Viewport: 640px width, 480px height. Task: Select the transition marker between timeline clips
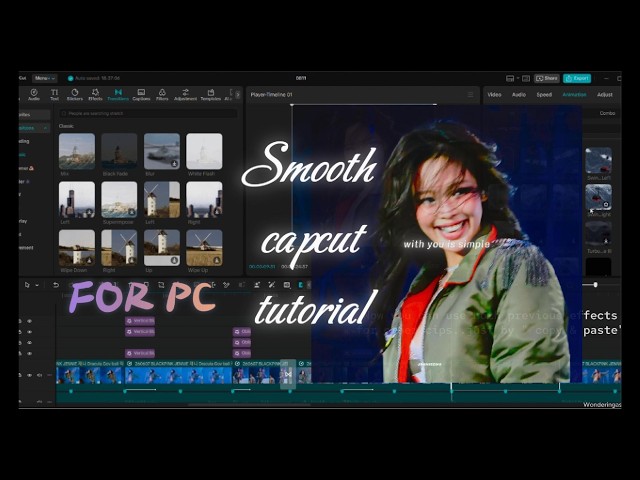(x=288, y=374)
